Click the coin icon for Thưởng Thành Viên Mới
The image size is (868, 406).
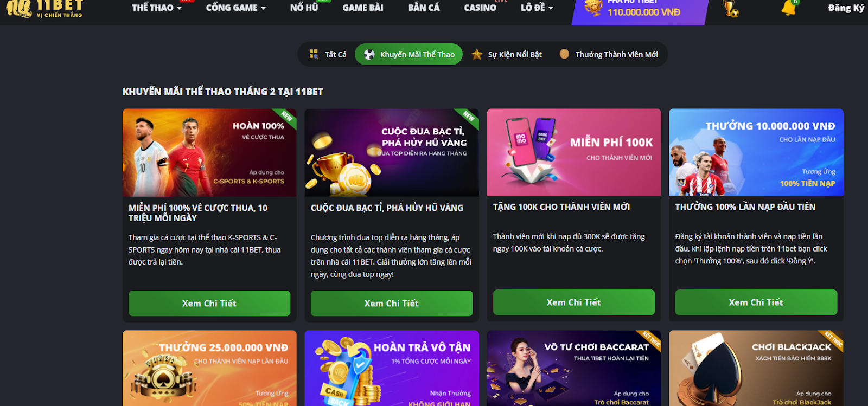tap(564, 54)
